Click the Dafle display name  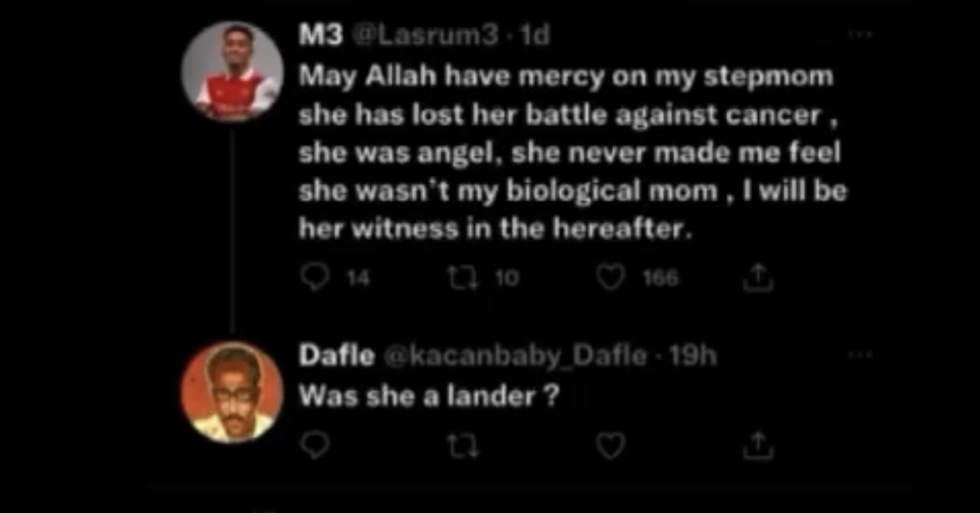(337, 356)
